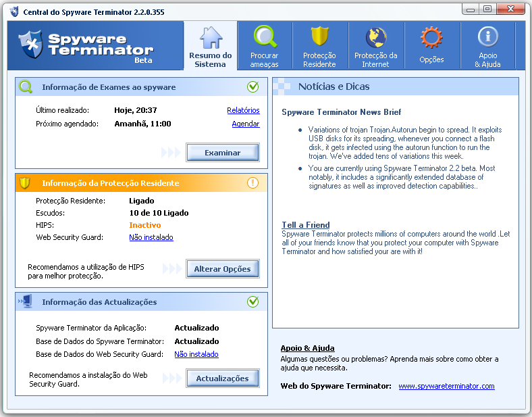Viewport: 532px width, 417px height.
Task: Click the Spyware Terminator shield logo
Action: [31, 44]
